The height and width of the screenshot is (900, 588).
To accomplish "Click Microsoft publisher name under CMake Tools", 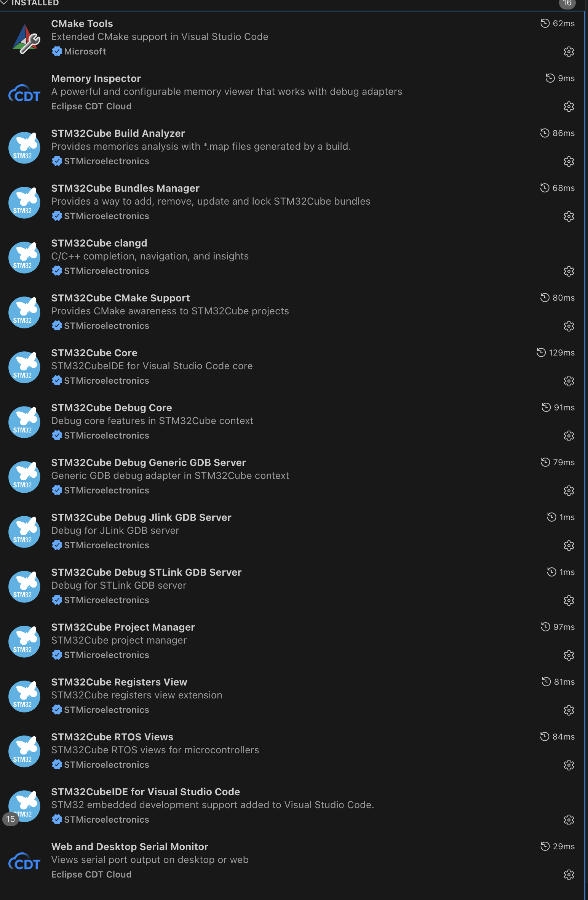I will [x=85, y=51].
